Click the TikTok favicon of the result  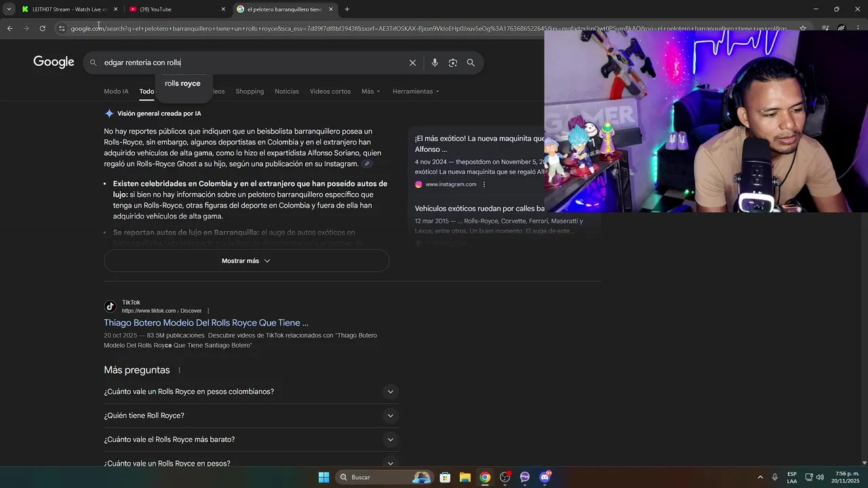tap(111, 306)
